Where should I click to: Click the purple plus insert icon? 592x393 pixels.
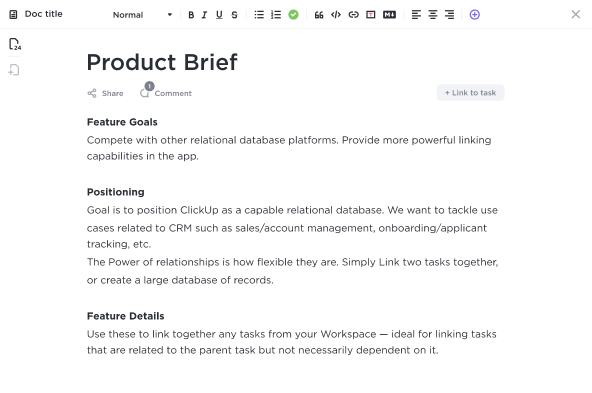coord(475,15)
